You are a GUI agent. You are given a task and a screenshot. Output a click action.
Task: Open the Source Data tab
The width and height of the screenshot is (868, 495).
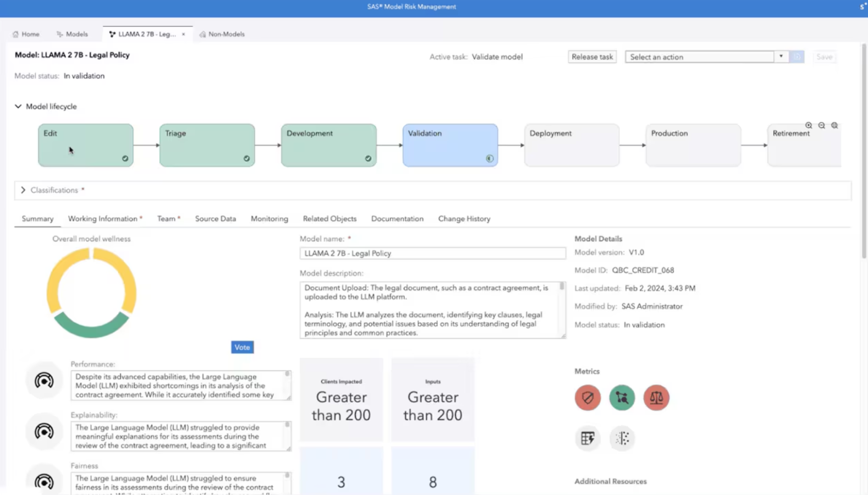[x=216, y=218]
